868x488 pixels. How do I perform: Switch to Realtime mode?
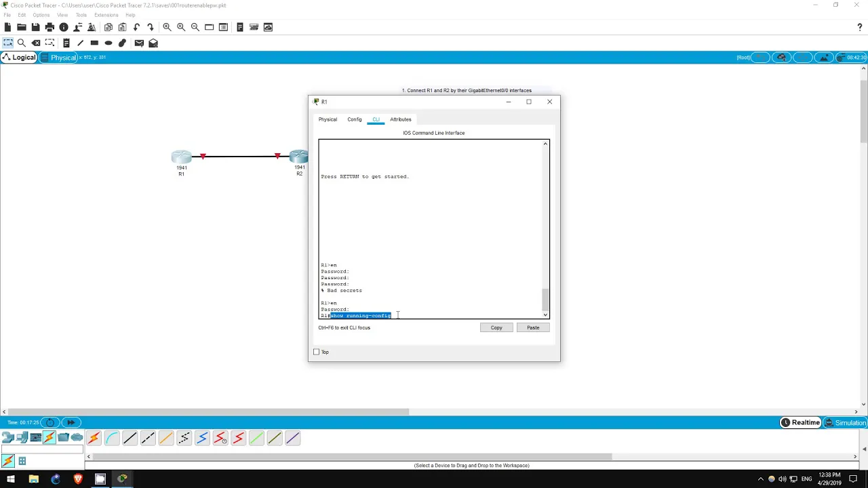[x=801, y=422]
